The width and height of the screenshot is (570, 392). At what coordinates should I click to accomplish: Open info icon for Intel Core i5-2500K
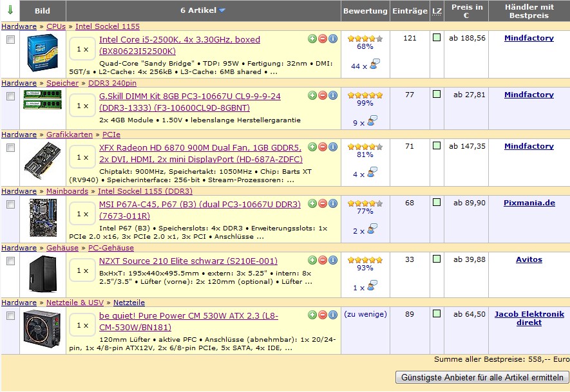pyautogui.click(x=332, y=39)
